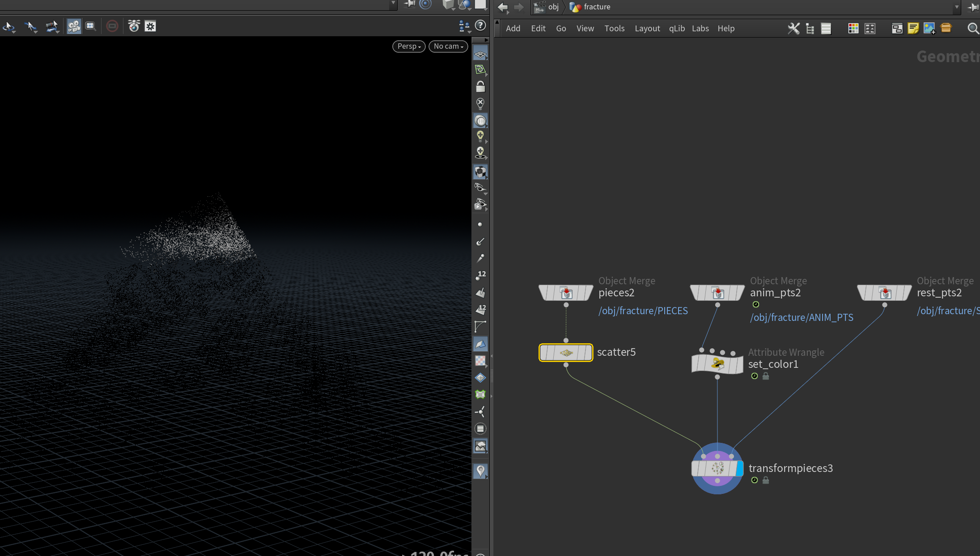Viewport: 980px width, 556px height.
Task: Select the scatter5 node
Action: click(566, 353)
